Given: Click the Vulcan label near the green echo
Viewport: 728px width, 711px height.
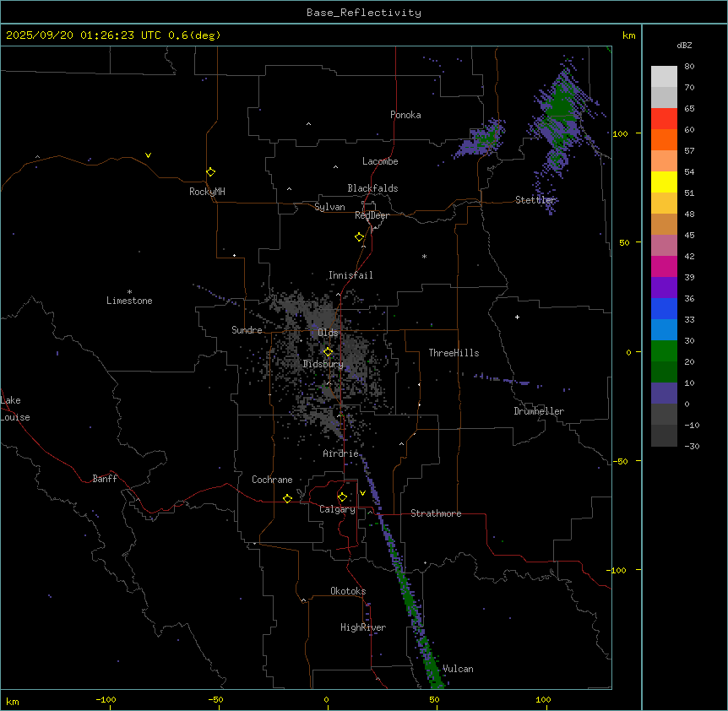Looking at the screenshot, I should point(458,669).
